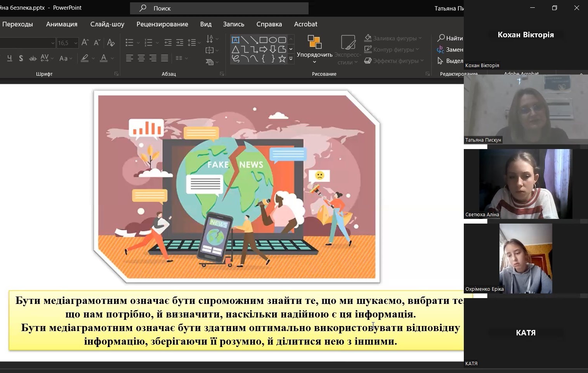Open the font size 16,5 dropdown

76,43
